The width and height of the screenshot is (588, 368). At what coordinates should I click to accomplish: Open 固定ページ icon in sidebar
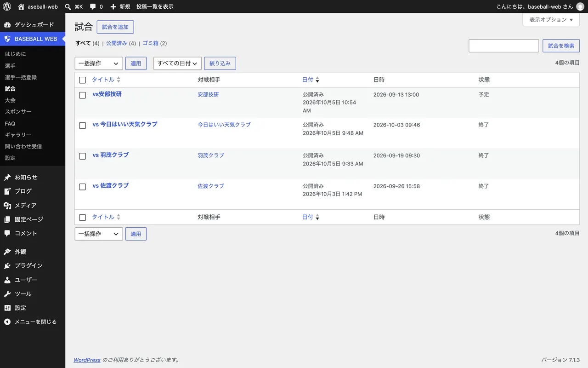click(x=7, y=219)
